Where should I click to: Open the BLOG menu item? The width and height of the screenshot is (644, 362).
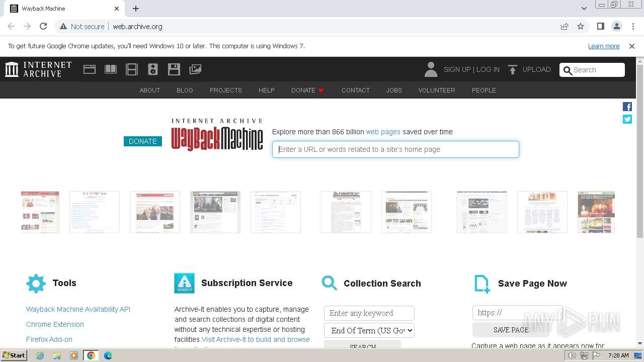click(x=185, y=90)
